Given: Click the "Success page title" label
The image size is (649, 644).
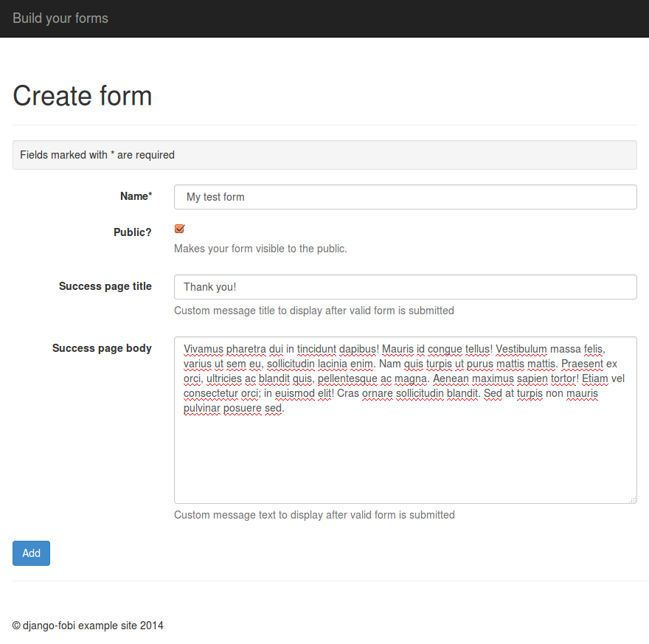Looking at the screenshot, I should click(x=105, y=286).
